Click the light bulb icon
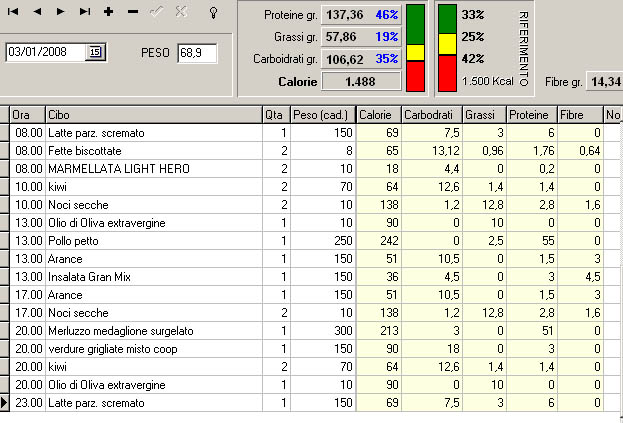 [213, 12]
